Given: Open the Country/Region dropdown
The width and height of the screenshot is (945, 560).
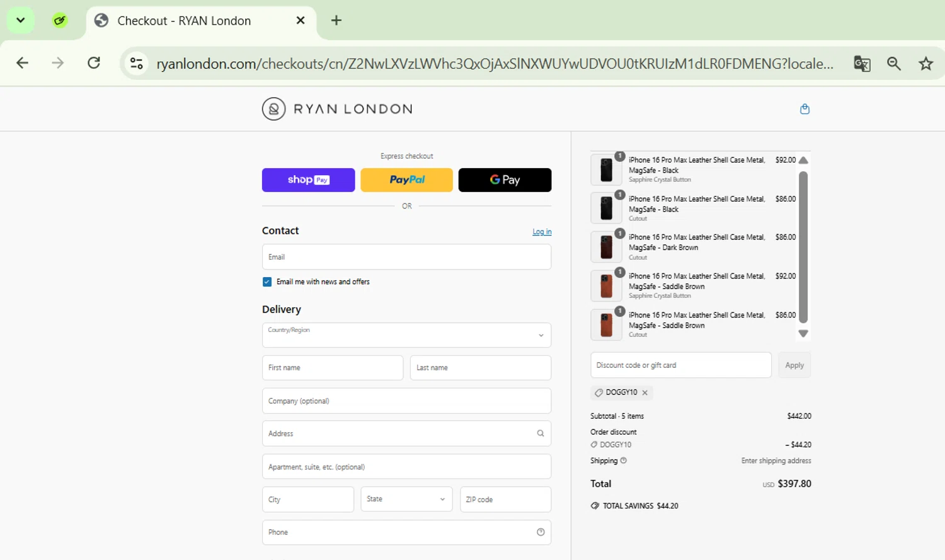Looking at the screenshot, I should [x=407, y=335].
